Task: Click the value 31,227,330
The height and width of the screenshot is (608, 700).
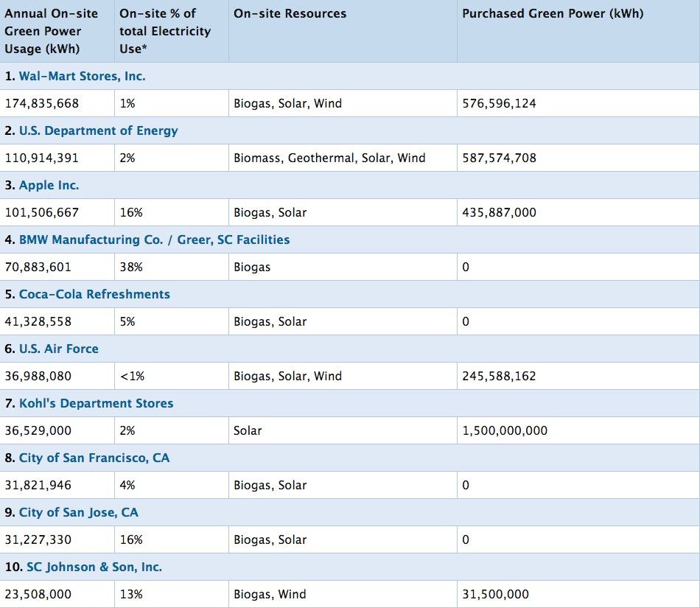Action: click(x=38, y=539)
